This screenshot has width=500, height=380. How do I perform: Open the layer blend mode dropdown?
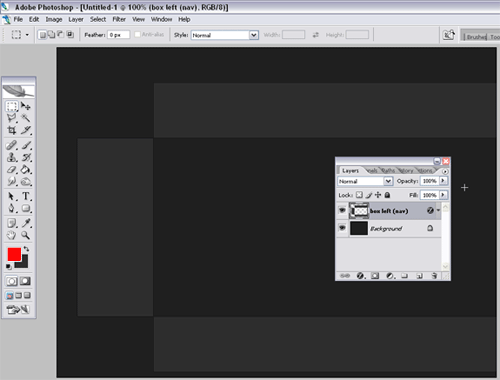387,181
